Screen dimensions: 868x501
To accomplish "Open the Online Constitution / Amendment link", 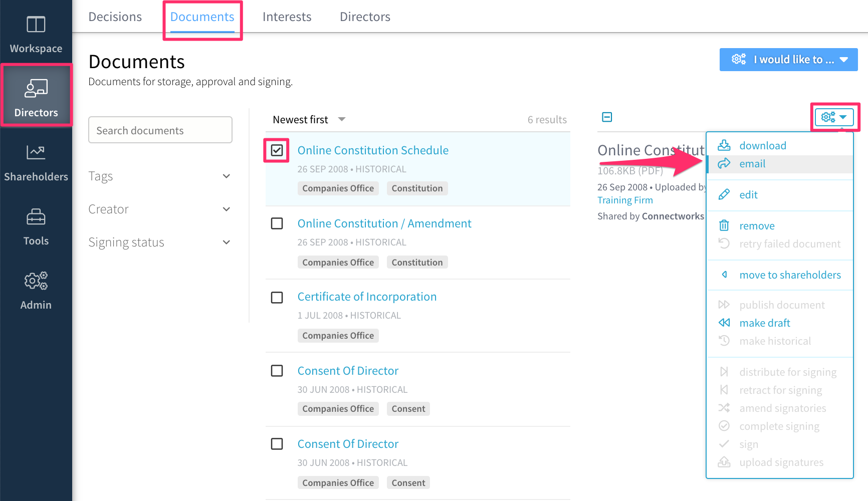I will (x=384, y=223).
